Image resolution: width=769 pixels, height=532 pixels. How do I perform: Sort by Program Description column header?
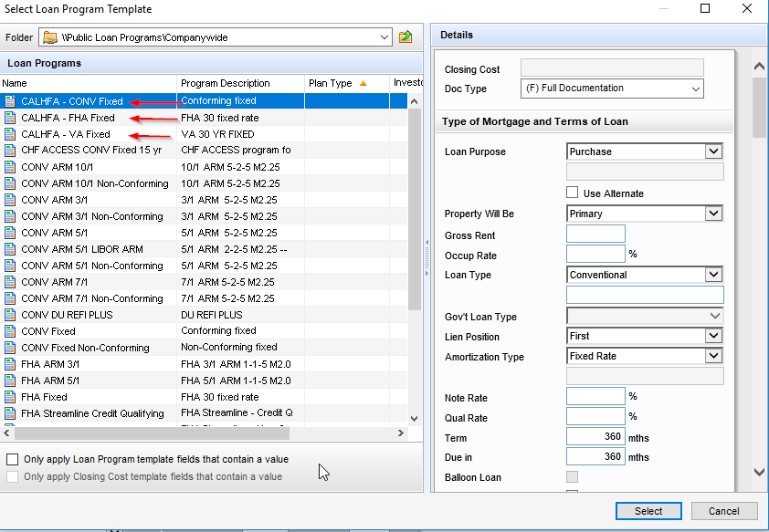[240, 83]
